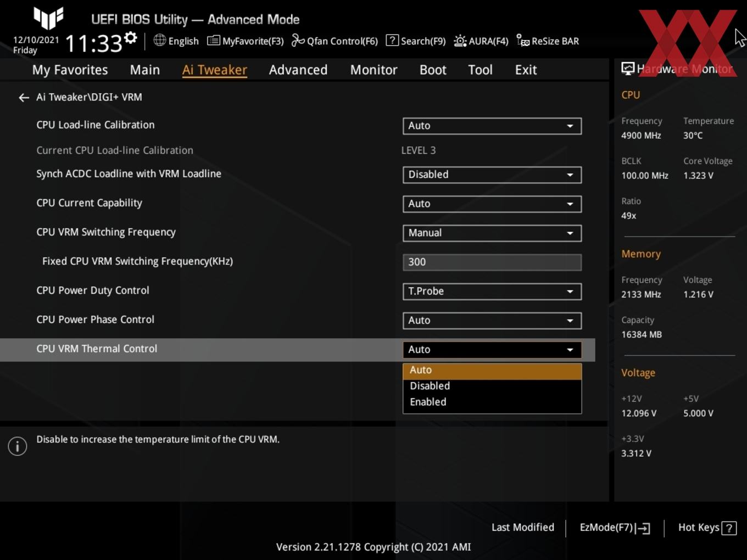Screen dimensions: 747x560
Task: Open the Tool tab
Action: click(x=480, y=70)
